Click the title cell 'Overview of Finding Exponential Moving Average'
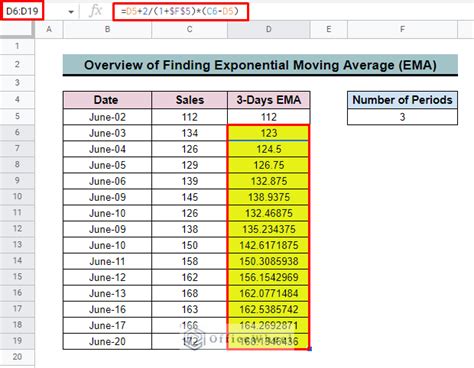This screenshot has height=368, width=474. point(260,65)
